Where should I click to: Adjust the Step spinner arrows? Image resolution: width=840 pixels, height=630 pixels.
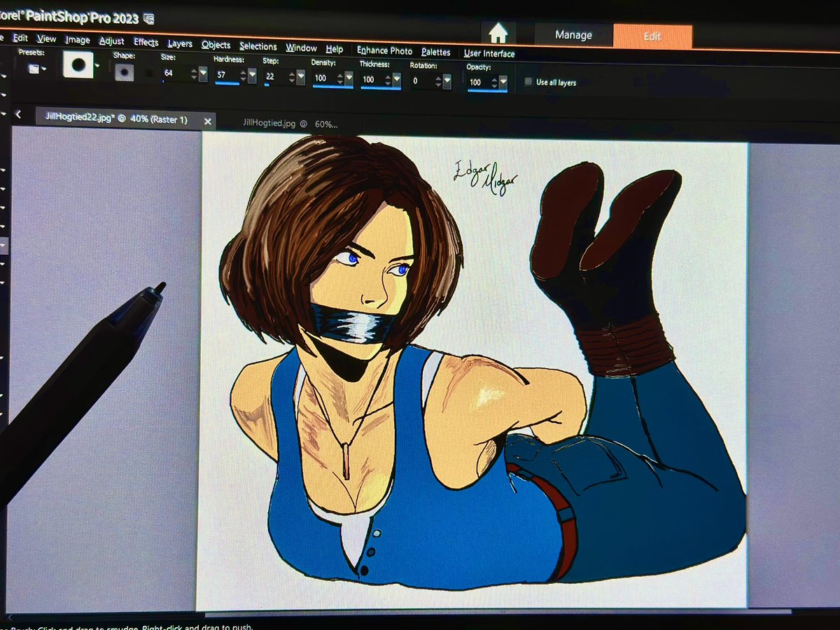pos(293,77)
